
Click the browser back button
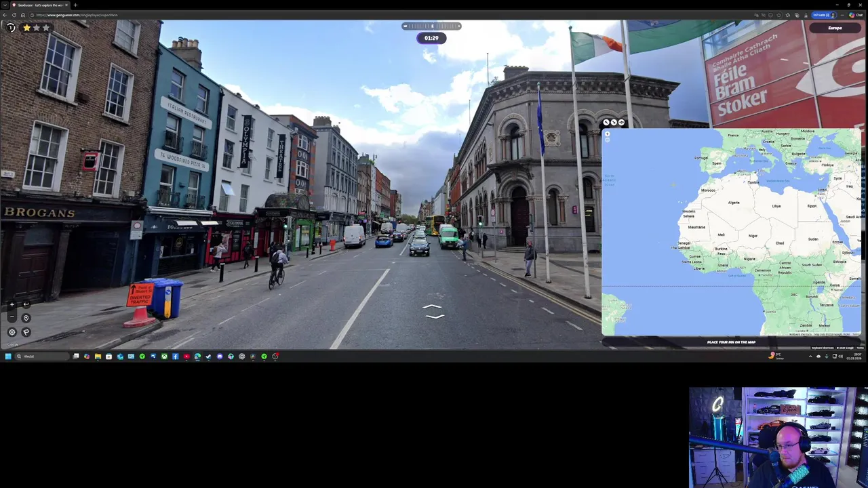[5, 15]
